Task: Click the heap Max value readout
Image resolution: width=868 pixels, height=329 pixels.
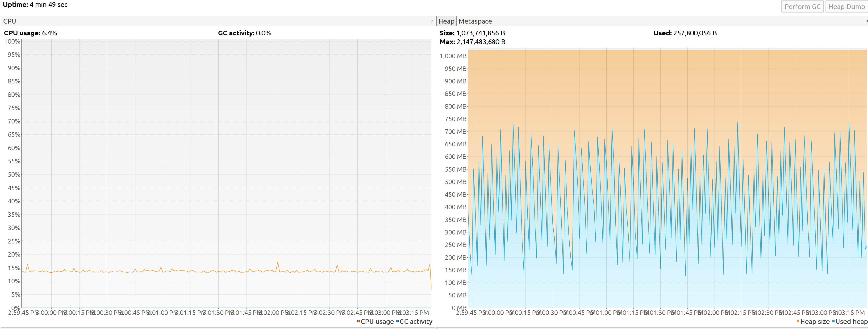Action: 480,42
